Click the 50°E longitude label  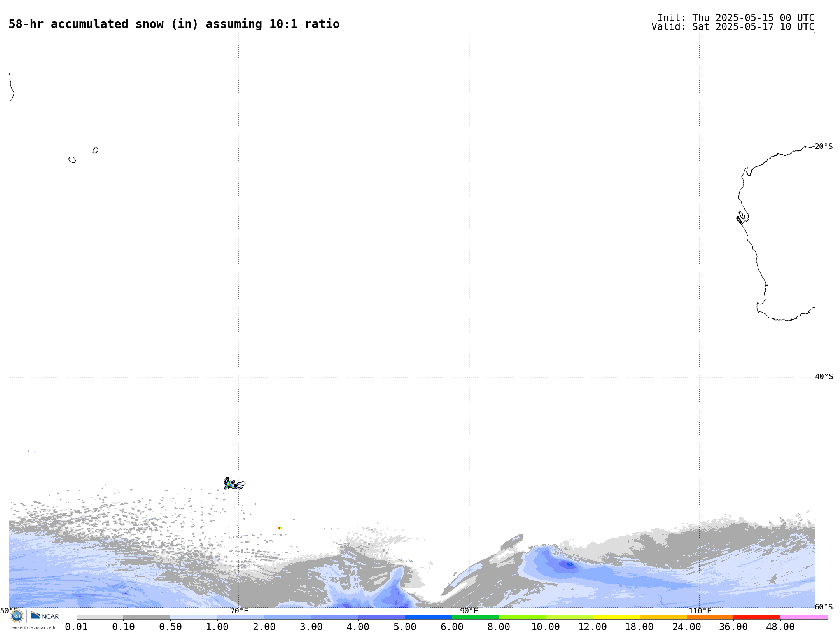[9, 611]
